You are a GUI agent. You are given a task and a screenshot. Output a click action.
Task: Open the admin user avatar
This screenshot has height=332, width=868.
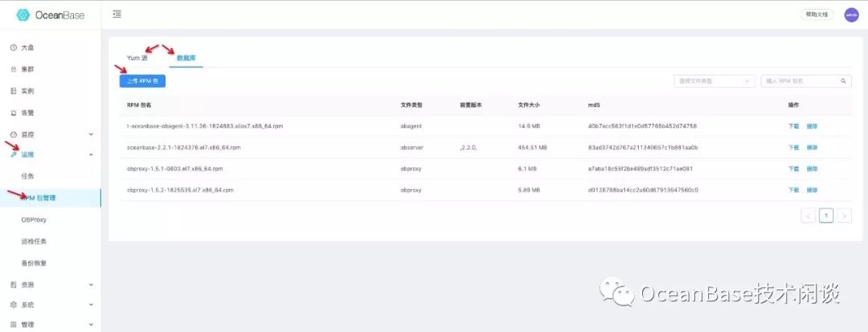coord(851,15)
